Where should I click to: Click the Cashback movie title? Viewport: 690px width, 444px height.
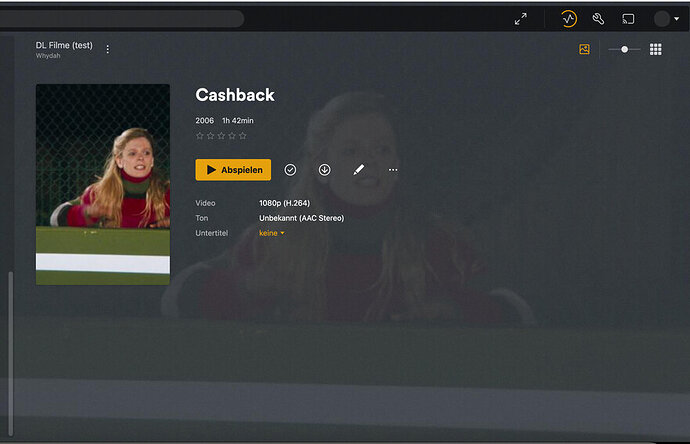point(235,95)
